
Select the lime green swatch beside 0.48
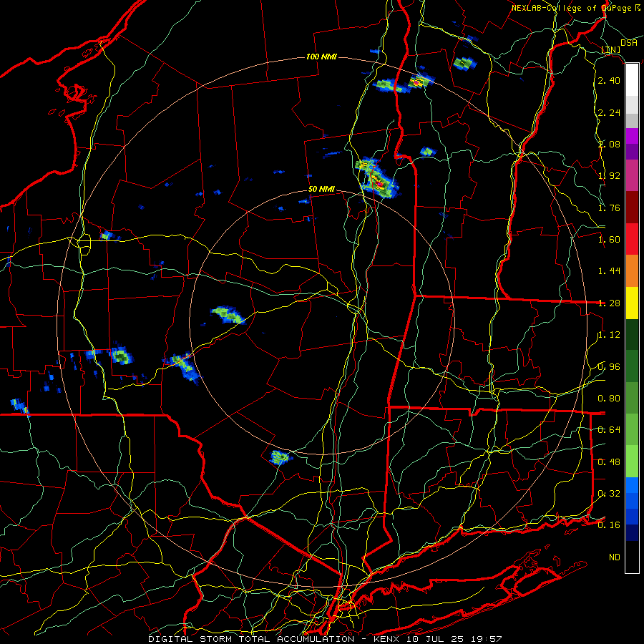(632, 462)
